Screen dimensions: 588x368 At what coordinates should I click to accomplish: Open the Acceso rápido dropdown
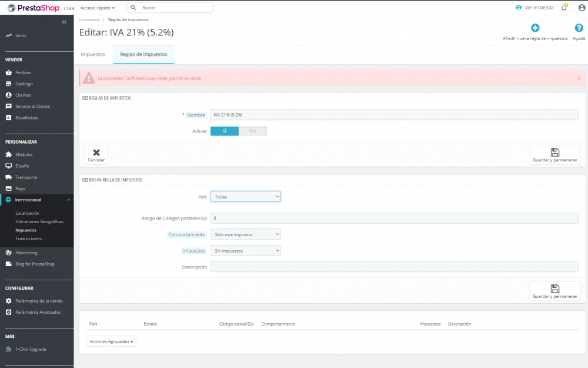98,8
